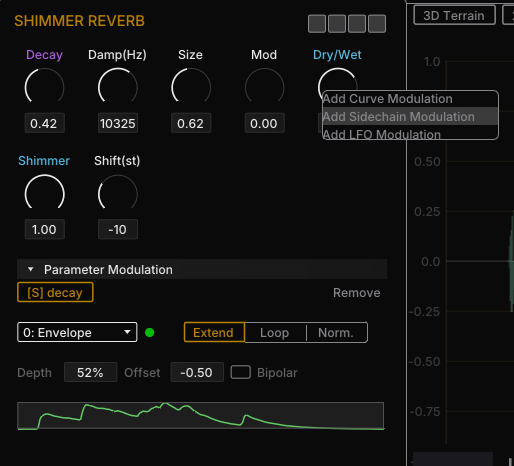Switch to the 3D Terrain view
The image size is (514, 466).
tap(454, 15)
